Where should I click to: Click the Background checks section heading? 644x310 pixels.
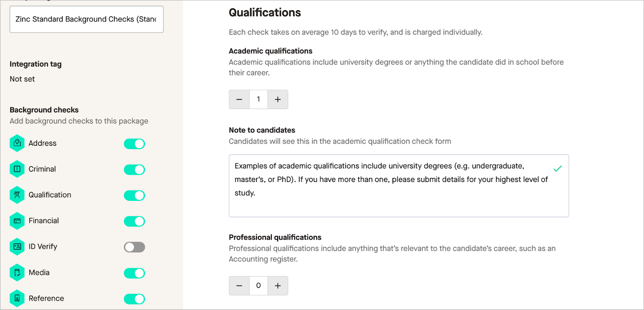click(44, 110)
